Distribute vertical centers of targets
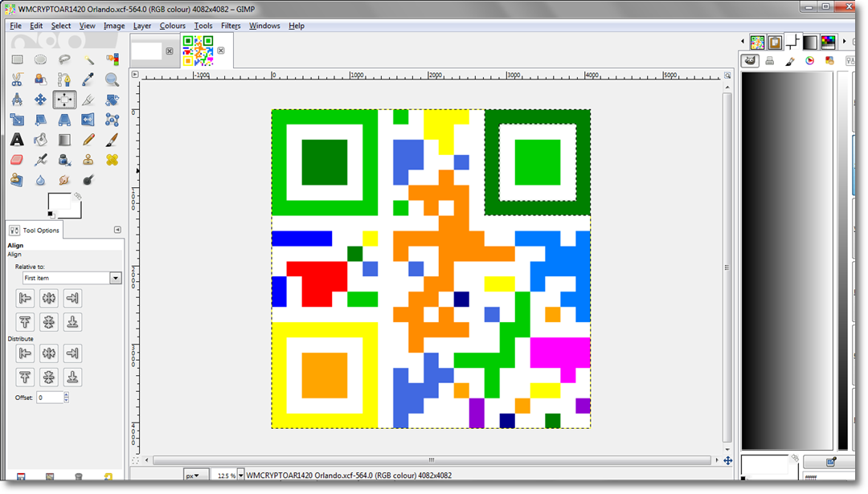Image resolution: width=868 pixels, height=494 pixels. (49, 378)
